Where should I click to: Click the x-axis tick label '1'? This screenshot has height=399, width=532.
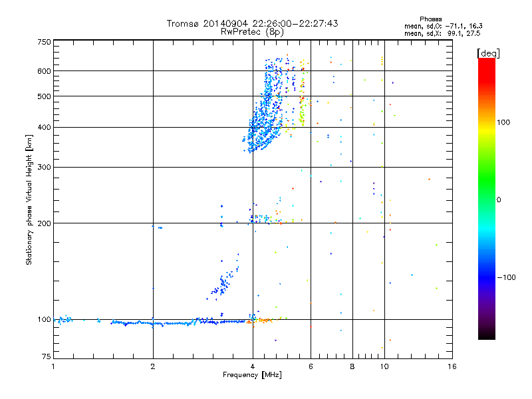[53, 366]
